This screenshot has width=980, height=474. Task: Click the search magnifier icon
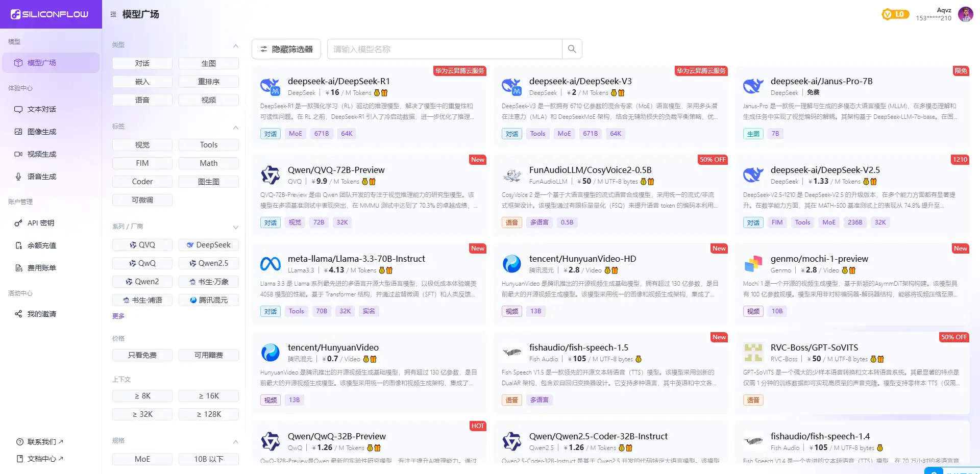click(572, 49)
